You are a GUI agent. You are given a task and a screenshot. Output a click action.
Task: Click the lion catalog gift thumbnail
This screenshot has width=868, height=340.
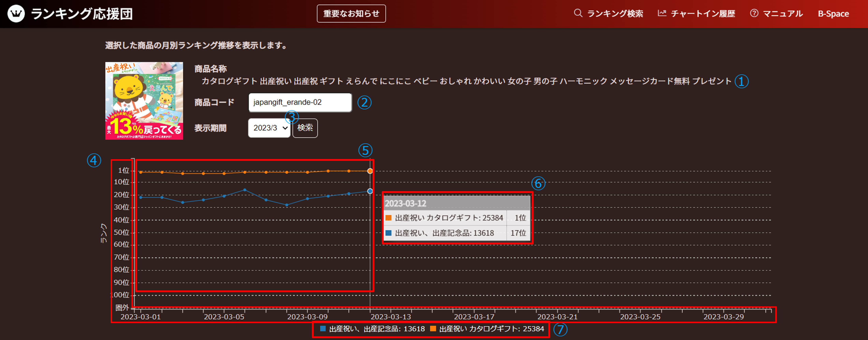coord(144,101)
